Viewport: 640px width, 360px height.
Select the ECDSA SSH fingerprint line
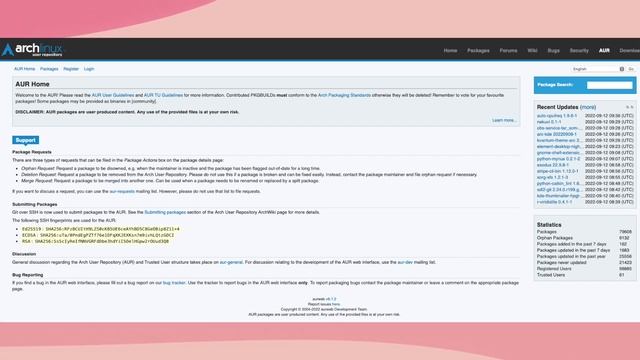coord(98,236)
